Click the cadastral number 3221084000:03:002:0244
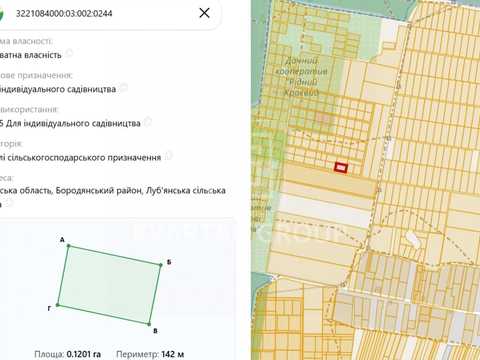This screenshot has height=360, width=480. pyautogui.click(x=64, y=13)
